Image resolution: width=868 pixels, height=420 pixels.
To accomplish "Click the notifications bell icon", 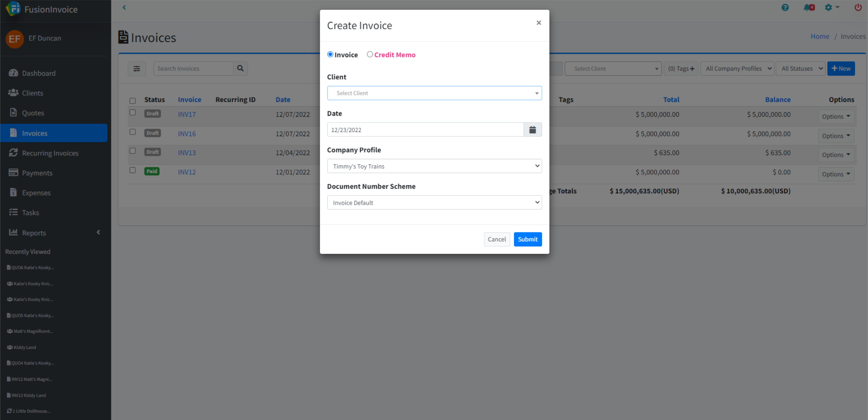I will [807, 7].
